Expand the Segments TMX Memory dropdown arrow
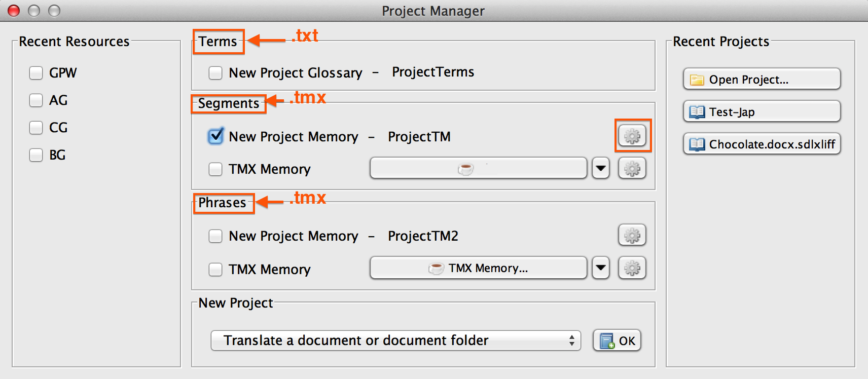This screenshot has height=379, width=868. click(601, 168)
